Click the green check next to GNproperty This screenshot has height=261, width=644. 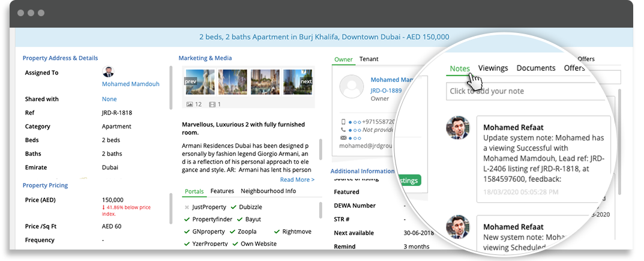(187, 232)
